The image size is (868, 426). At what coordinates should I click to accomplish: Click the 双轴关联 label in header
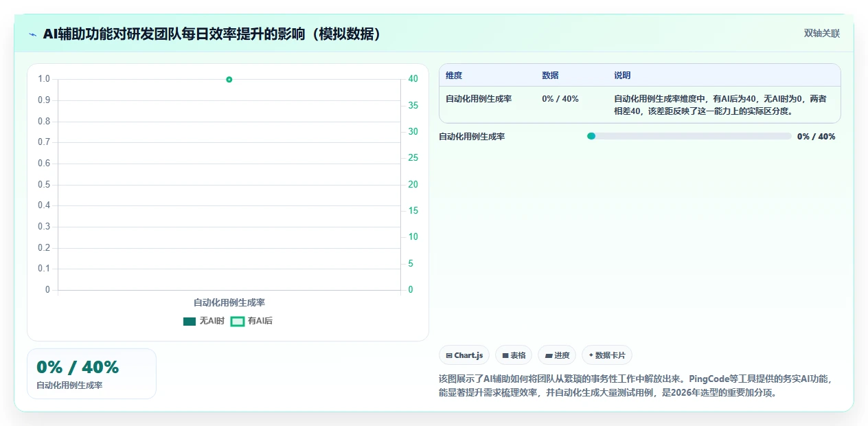tap(822, 34)
